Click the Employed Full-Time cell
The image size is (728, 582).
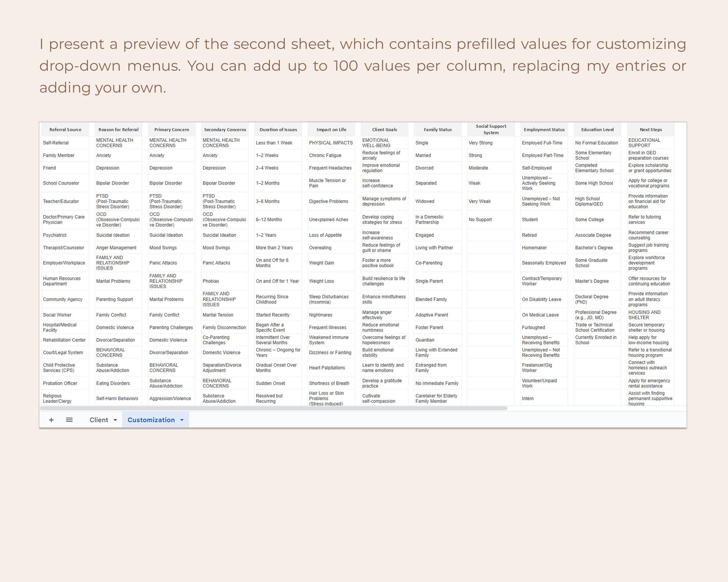point(544,143)
